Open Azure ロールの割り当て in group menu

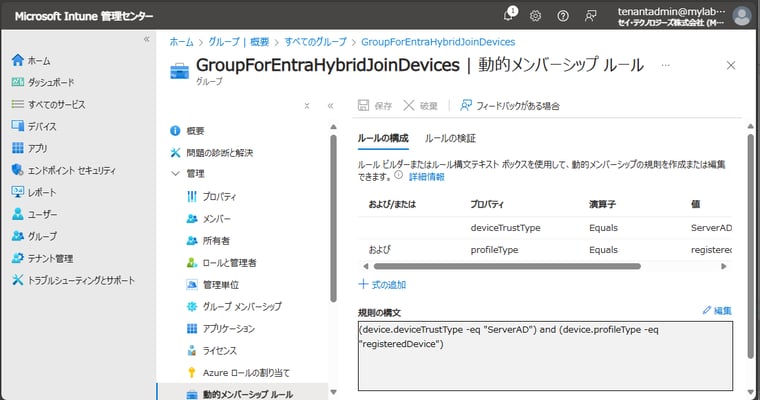(238, 372)
